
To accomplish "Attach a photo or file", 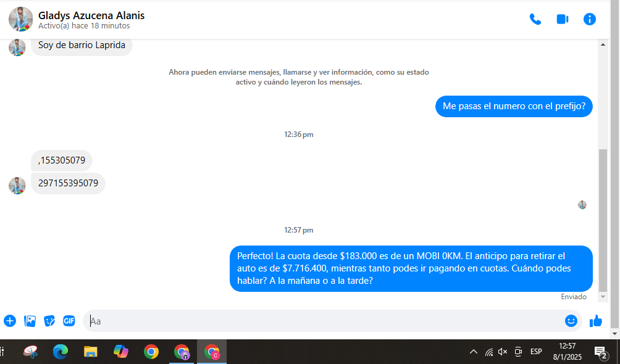I will (x=30, y=321).
